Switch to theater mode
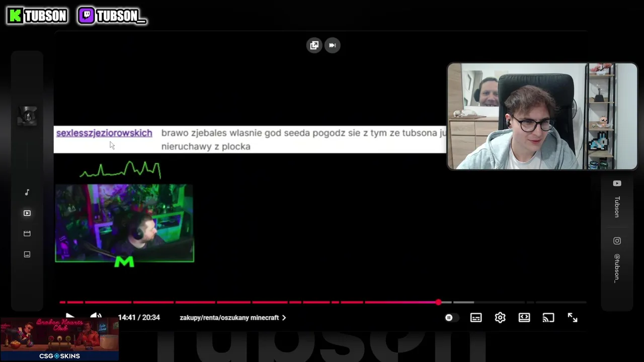Screen dimensions: 644x362 pos(524,318)
